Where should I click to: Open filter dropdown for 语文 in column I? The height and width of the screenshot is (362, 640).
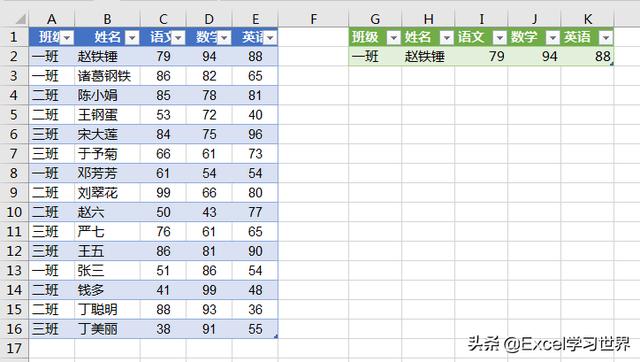click(500, 38)
